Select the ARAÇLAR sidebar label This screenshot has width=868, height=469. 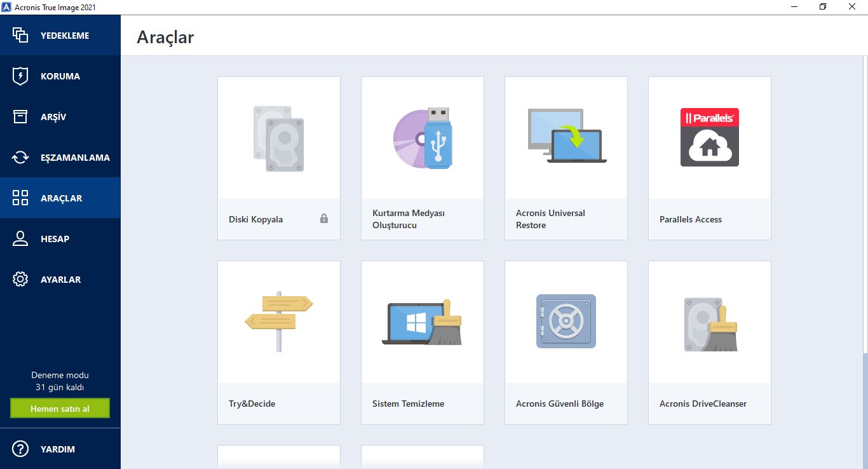coord(62,198)
